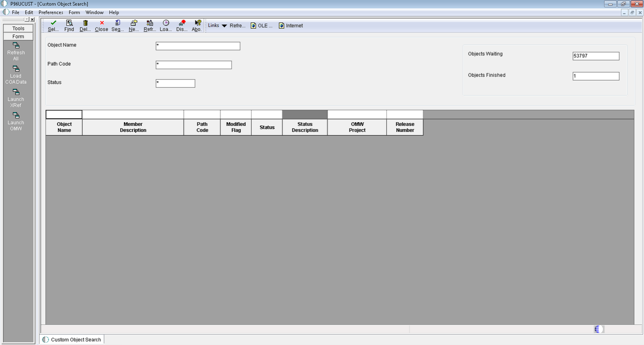Click the application icon beside File menu
The height and width of the screenshot is (345, 644).
(6, 12)
